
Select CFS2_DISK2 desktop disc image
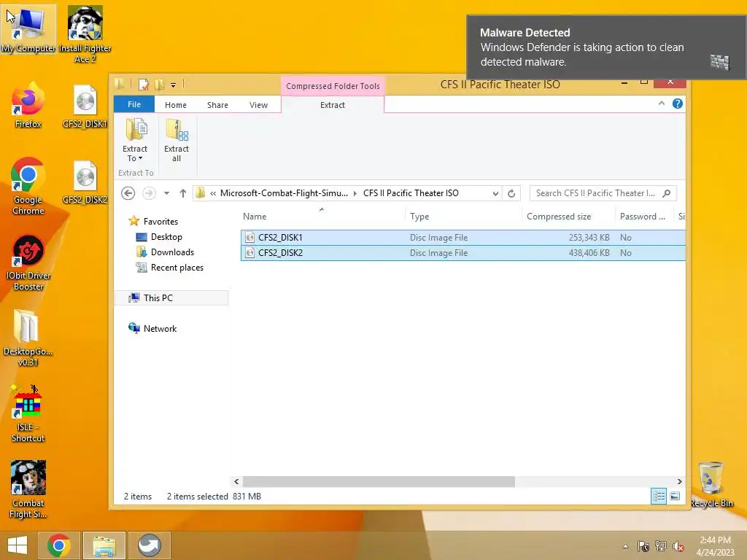point(85,182)
